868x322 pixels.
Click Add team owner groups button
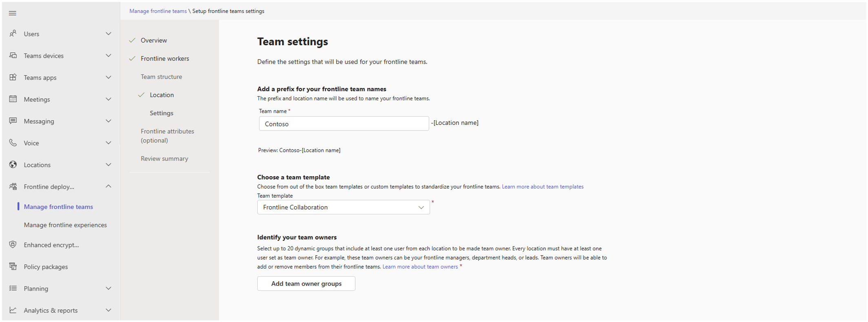pos(306,284)
